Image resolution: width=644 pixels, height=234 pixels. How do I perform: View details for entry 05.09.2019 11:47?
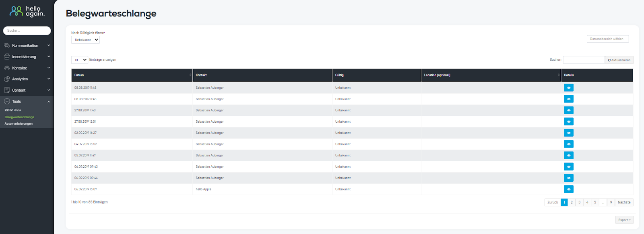(569, 155)
